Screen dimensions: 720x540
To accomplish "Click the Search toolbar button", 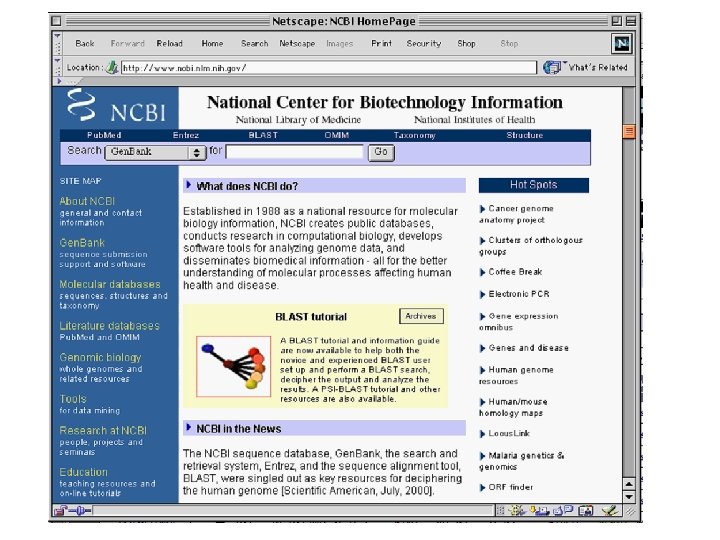I will [x=254, y=44].
